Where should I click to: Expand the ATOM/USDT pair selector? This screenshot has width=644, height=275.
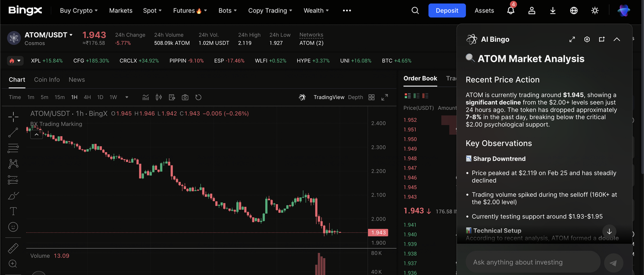pyautogui.click(x=71, y=35)
